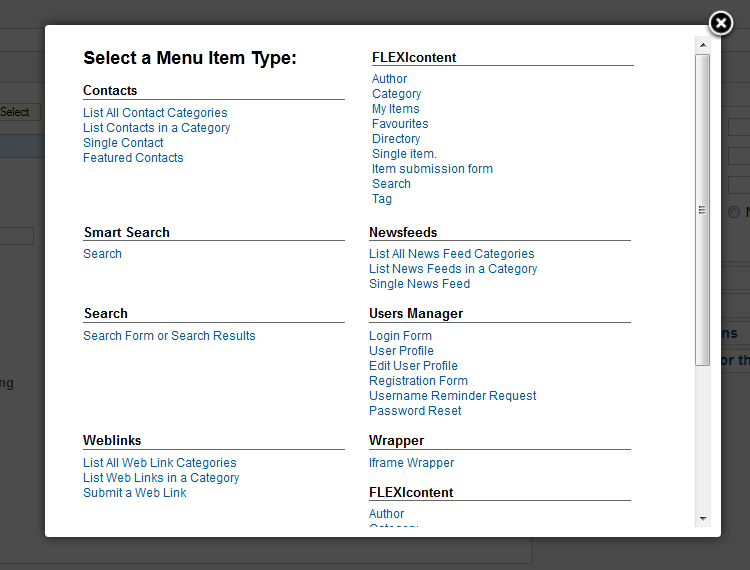
Task: Select Username Reminder Request
Action: 452,396
